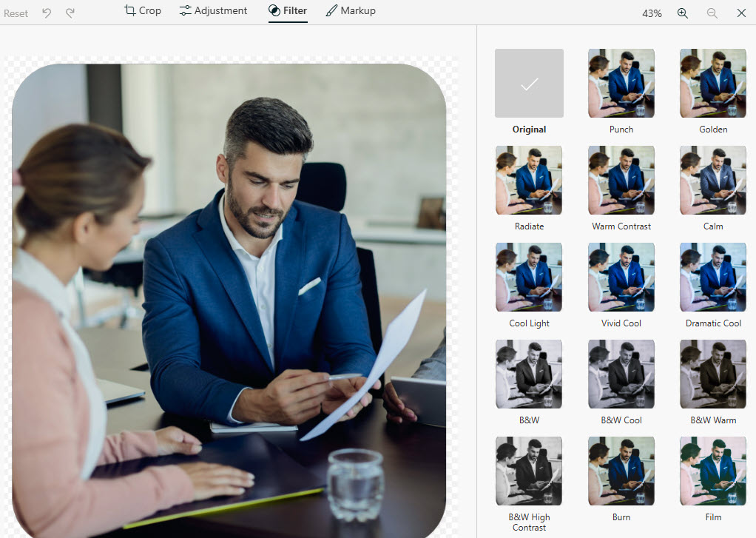
Task: Switch to the Adjustment tab
Action: (x=213, y=11)
